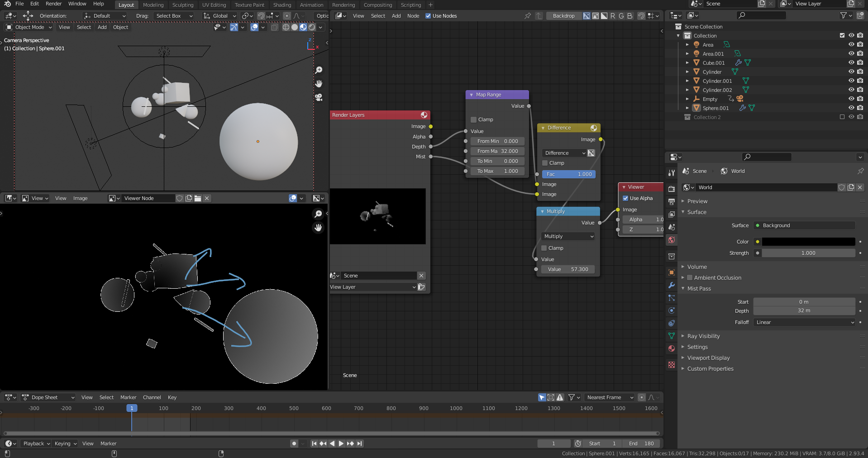Enable Clamp on the Map Range node
Screen dimensions: 868x458
tap(474, 119)
